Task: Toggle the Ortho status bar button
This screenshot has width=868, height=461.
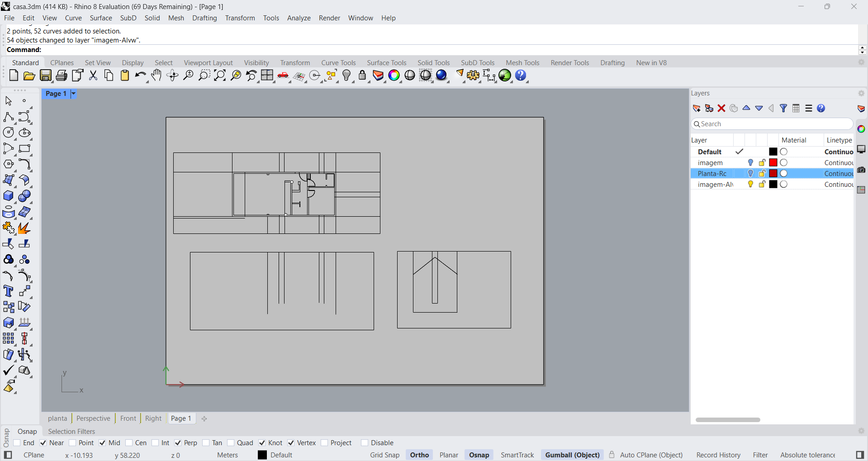Action: pos(419,455)
